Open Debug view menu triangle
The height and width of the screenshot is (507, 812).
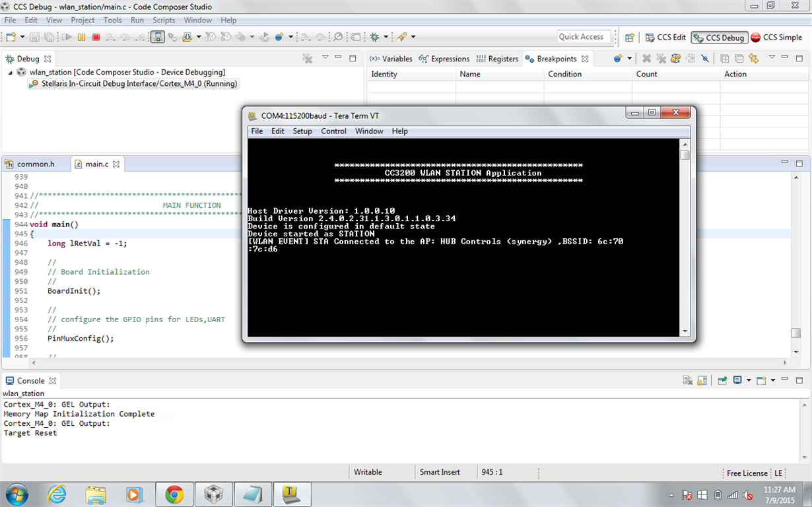point(325,57)
